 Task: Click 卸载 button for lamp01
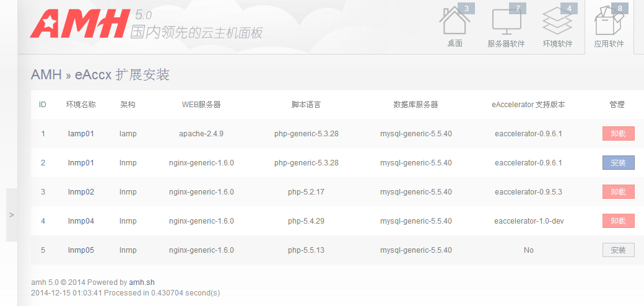pos(618,134)
